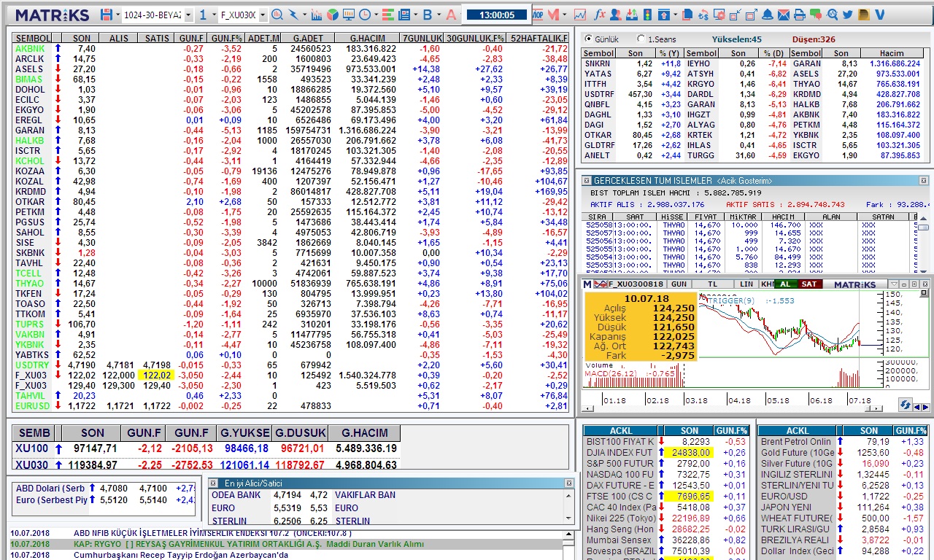Click the save (floppy disk) toolbar icon

(x=107, y=15)
